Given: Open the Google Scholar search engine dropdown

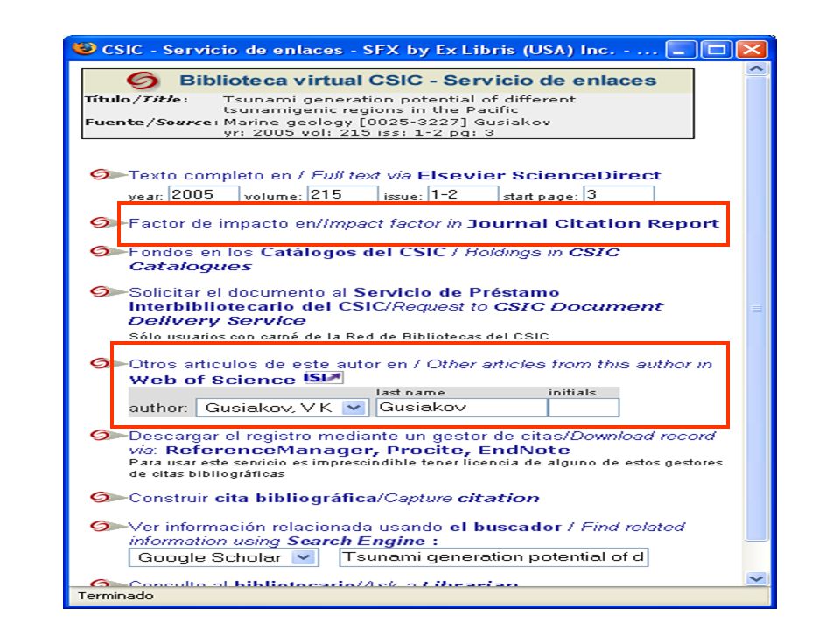Looking at the screenshot, I should (223, 557).
